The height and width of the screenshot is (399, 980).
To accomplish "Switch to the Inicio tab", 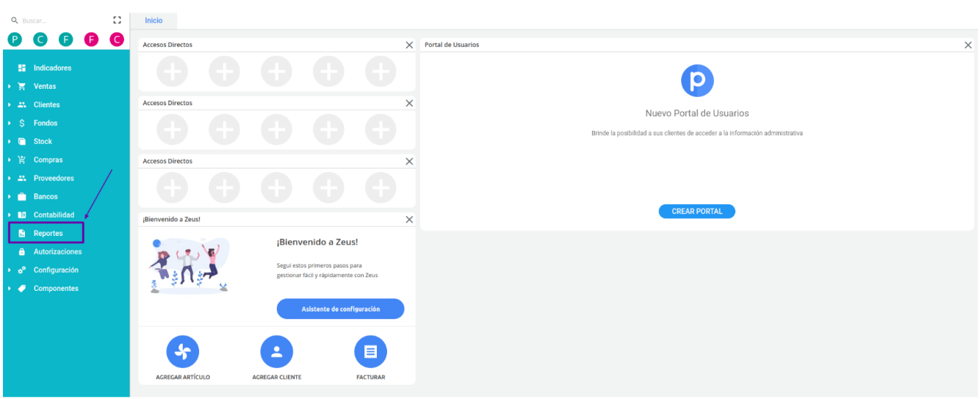I will 154,21.
